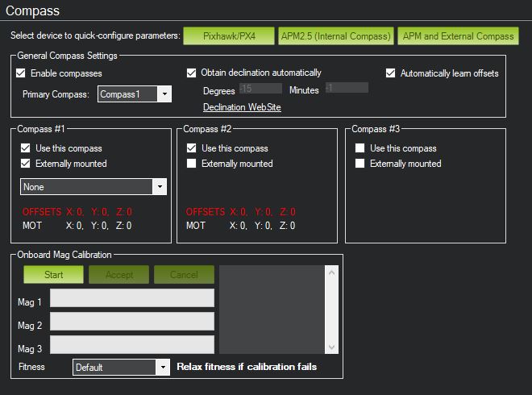This screenshot has width=532, height=395.
Task: Click the Mag 2 progress bar
Action: point(132,322)
